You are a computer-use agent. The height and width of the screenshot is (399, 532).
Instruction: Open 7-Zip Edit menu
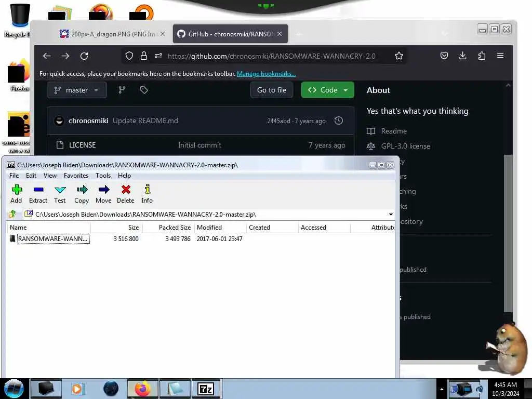tap(31, 176)
